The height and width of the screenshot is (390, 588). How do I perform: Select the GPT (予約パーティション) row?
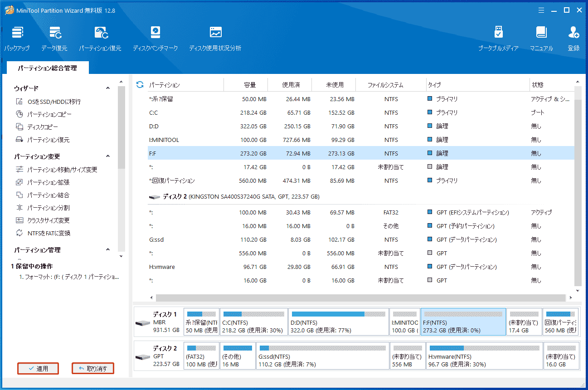361,226
